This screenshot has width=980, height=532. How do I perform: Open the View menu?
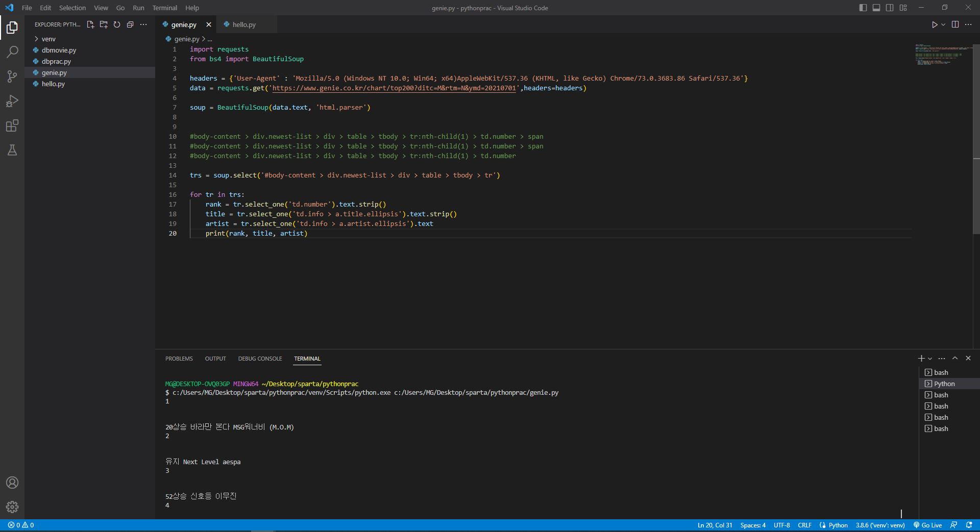[x=101, y=8]
